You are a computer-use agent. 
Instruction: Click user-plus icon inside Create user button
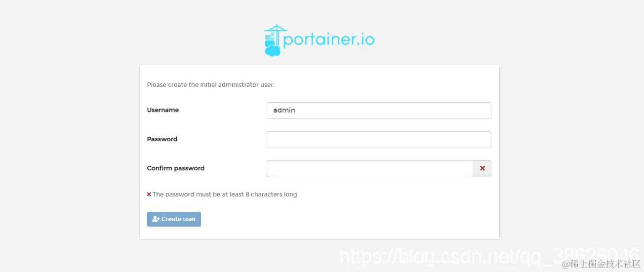156,219
